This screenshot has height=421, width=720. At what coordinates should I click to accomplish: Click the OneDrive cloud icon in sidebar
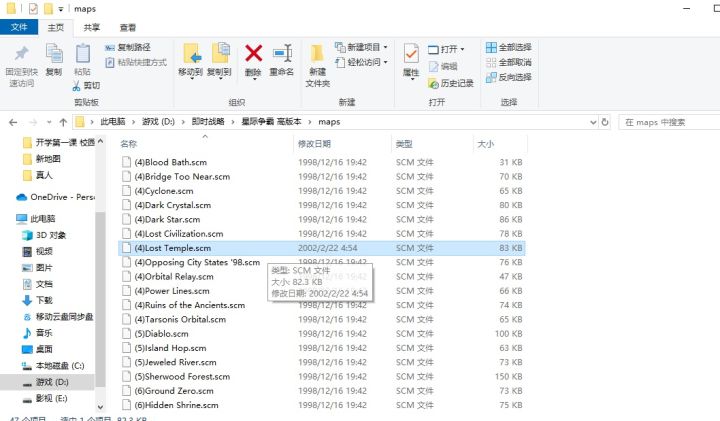pos(21,197)
